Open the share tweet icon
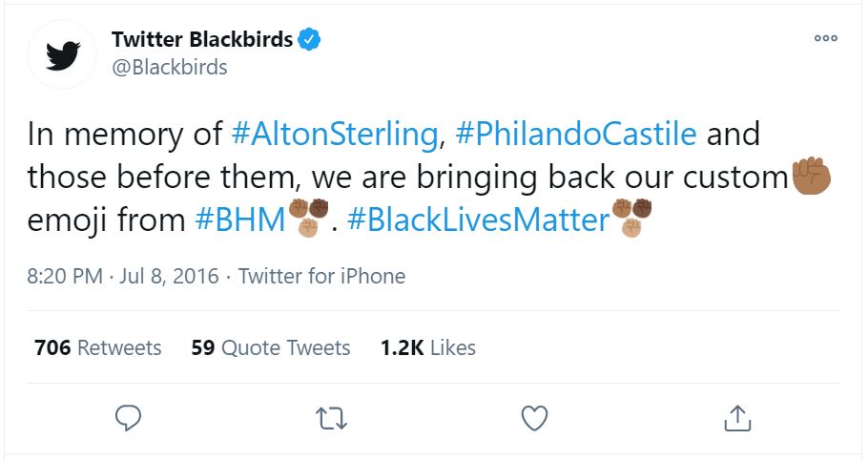The image size is (868, 461). [x=737, y=417]
